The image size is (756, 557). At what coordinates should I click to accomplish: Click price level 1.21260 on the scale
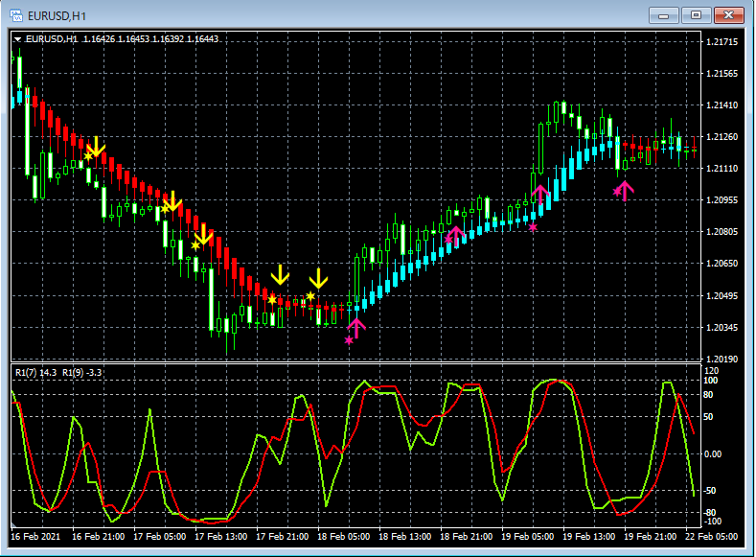tap(722, 137)
